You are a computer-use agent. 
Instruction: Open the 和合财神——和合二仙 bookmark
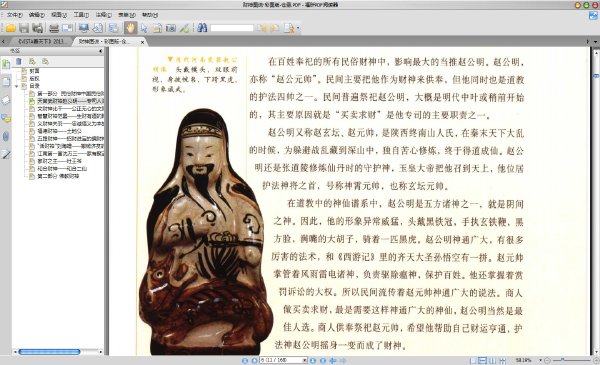click(x=62, y=168)
